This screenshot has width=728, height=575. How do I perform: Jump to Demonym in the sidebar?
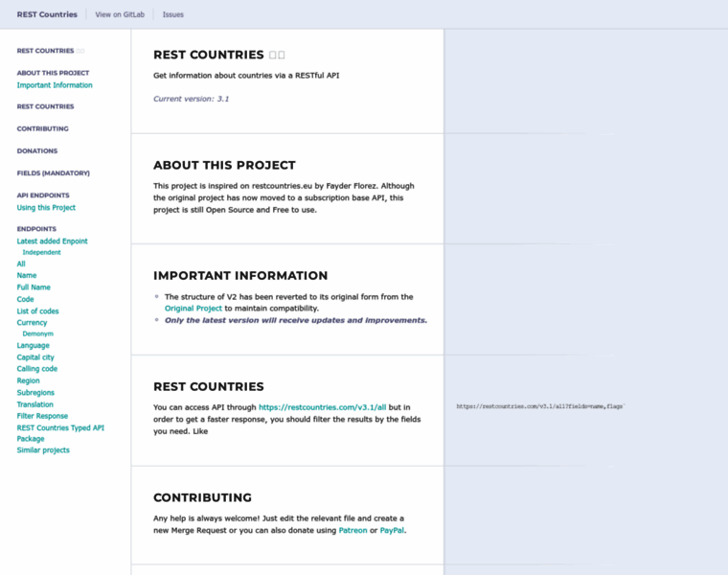click(38, 333)
